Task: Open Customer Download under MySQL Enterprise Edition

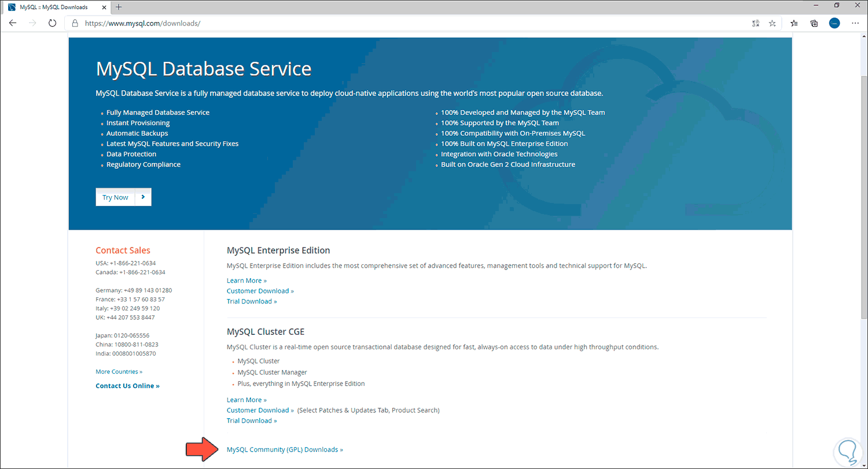Action: (260, 291)
